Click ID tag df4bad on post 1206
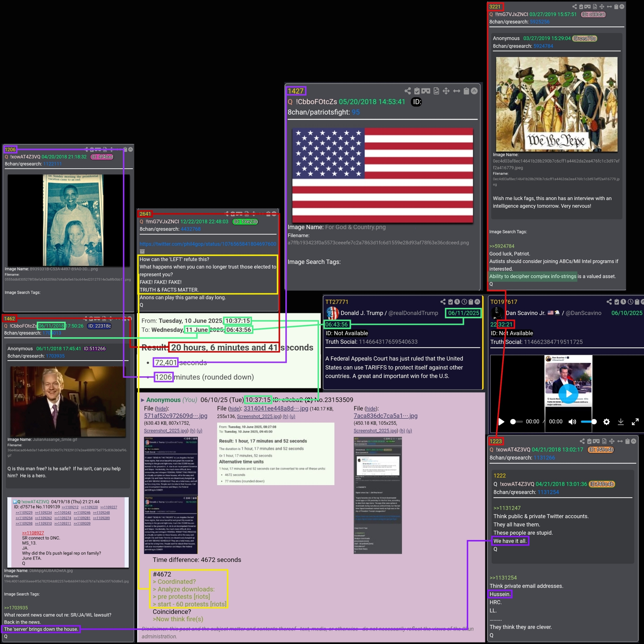Viewport: 644px width, 644px height. pos(102,157)
